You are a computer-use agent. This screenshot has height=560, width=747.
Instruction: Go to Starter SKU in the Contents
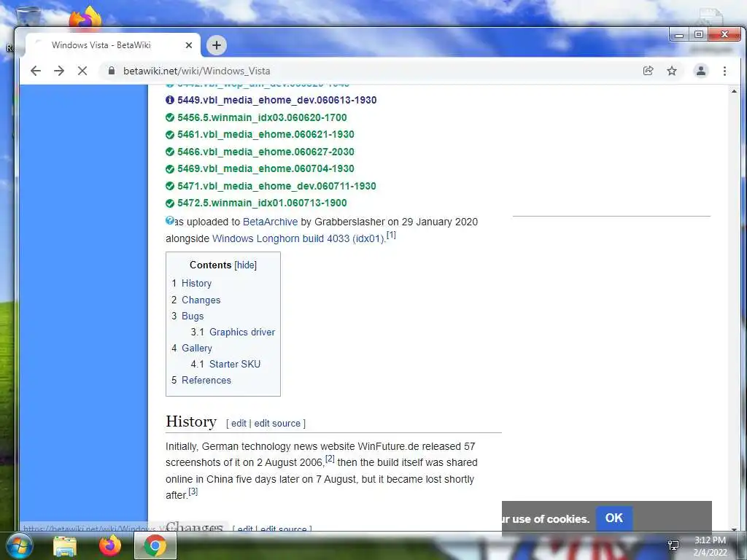pos(235,365)
